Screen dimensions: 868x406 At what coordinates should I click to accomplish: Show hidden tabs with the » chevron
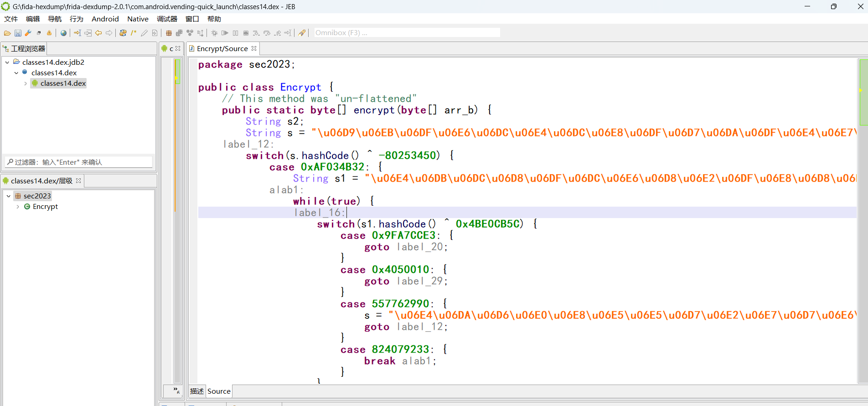(176, 390)
